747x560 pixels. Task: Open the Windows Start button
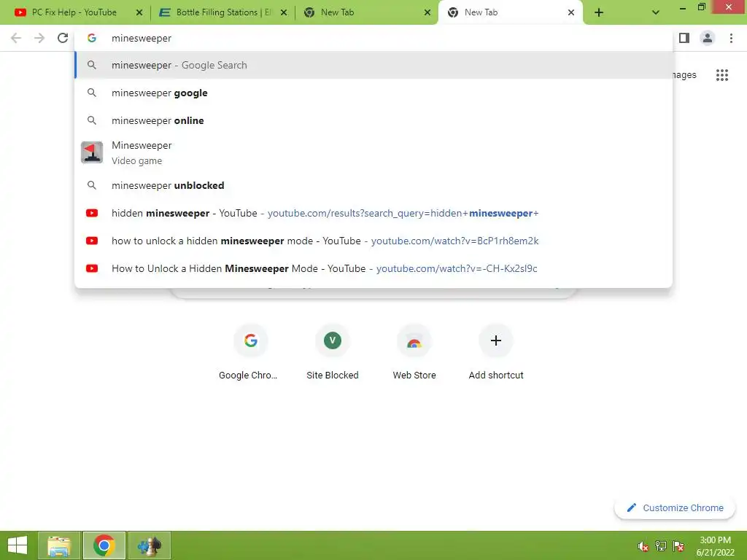point(18,545)
